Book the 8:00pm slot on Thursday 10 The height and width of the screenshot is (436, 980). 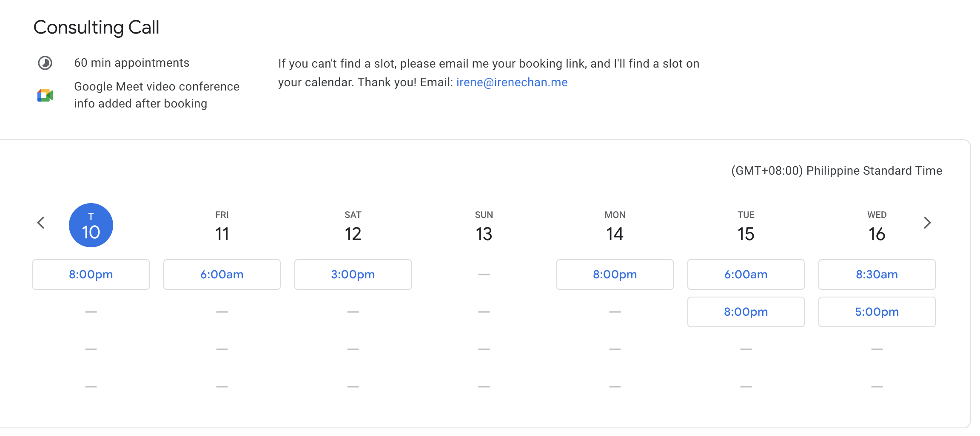[x=91, y=275]
